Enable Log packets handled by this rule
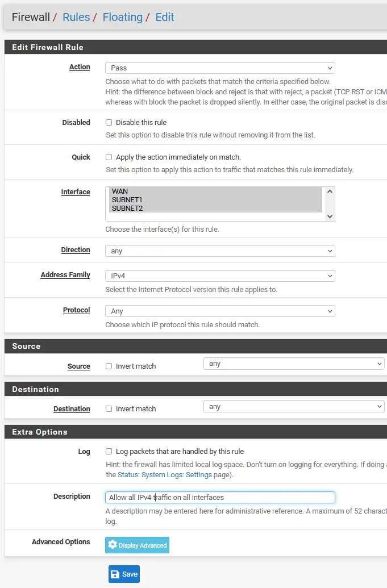The width and height of the screenshot is (387, 588). (x=109, y=452)
